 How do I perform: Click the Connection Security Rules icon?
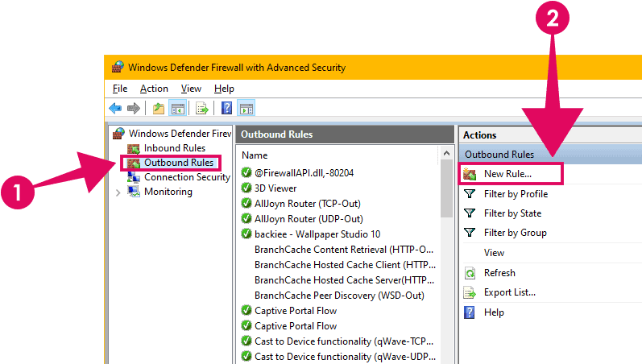(x=134, y=177)
